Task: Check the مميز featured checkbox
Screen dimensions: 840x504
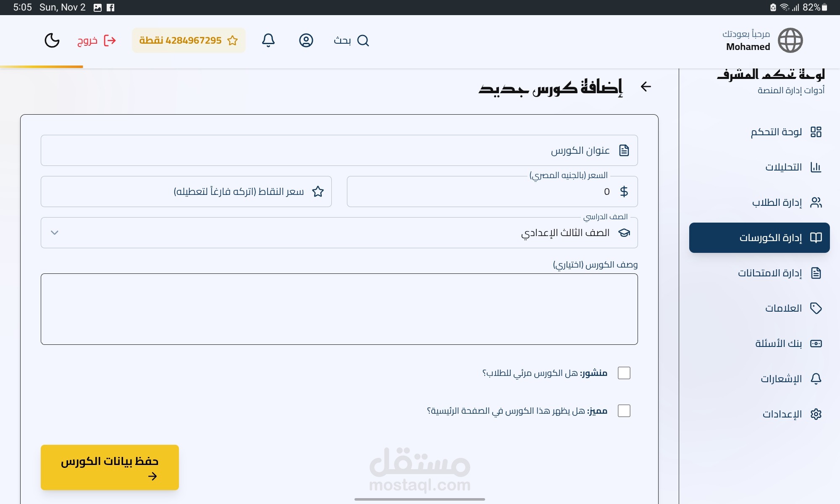Action: tap(624, 411)
